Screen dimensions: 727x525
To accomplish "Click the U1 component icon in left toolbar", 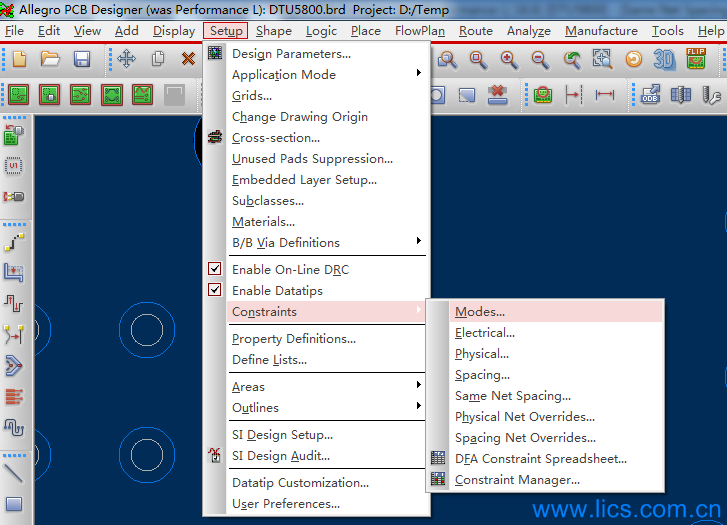I will click(13, 166).
